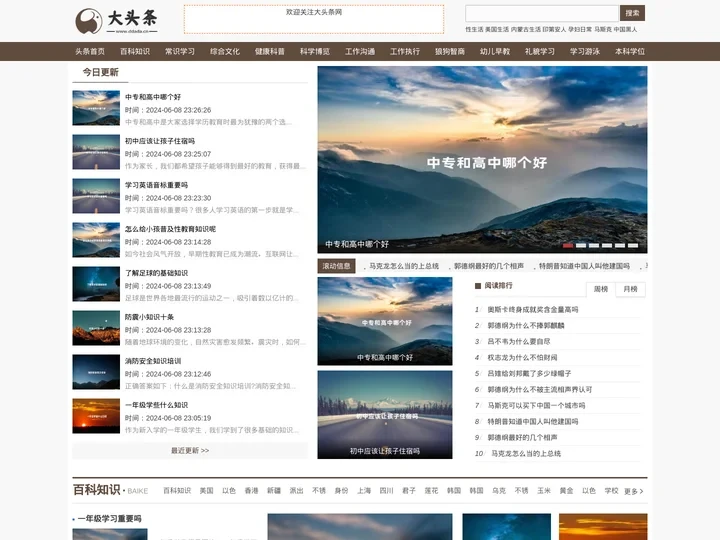Switch reading ranking to 月榜 tab
This screenshot has width=720, height=540.
pos(630,289)
